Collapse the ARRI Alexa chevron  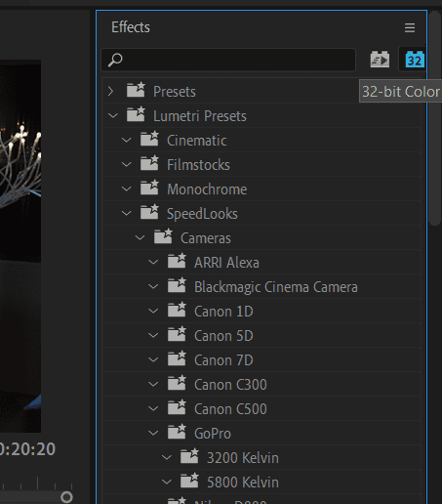(153, 263)
